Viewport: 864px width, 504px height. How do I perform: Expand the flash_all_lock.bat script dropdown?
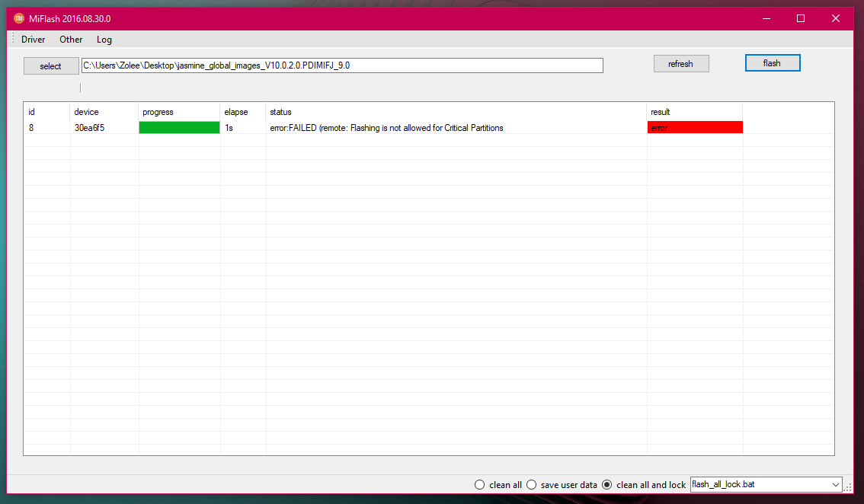[x=835, y=485]
